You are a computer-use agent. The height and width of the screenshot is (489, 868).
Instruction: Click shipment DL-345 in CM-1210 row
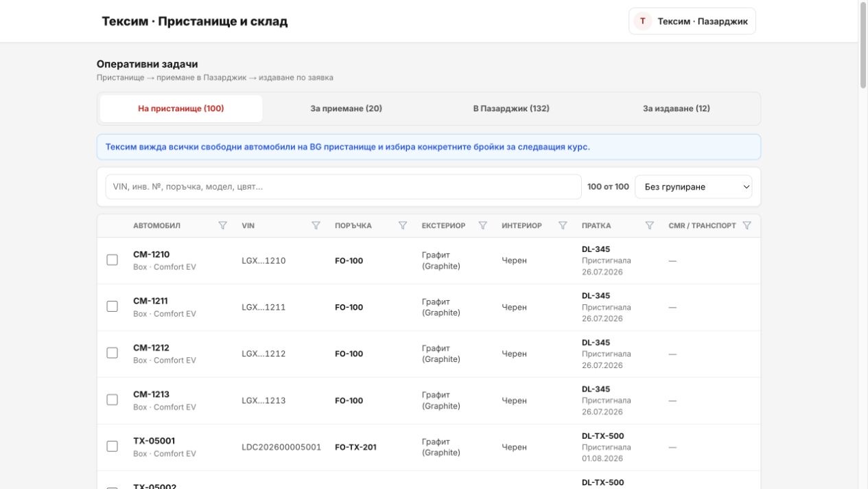pyautogui.click(x=596, y=249)
